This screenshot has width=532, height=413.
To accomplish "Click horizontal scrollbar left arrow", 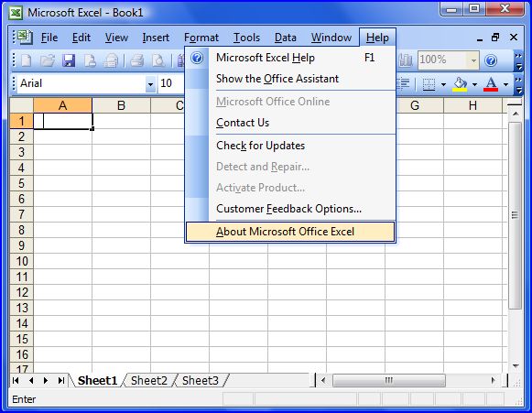I will pyautogui.click(x=323, y=380).
